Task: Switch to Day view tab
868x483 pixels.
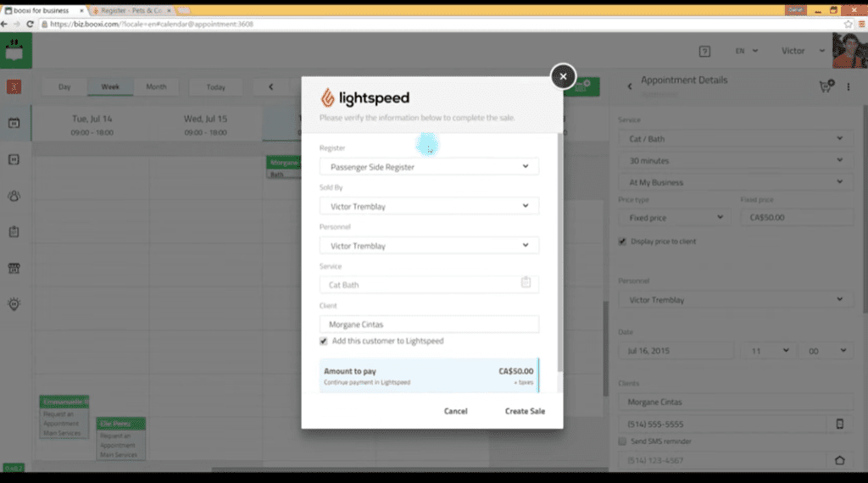Action: (x=64, y=87)
